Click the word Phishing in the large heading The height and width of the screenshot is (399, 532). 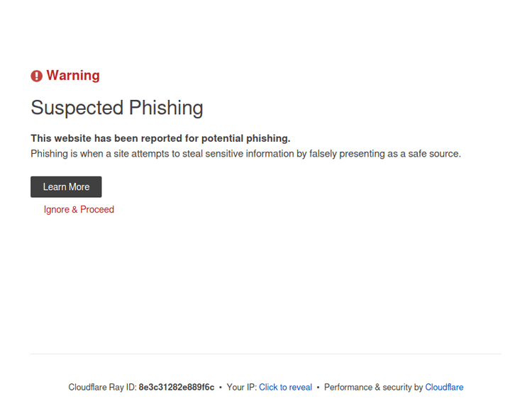pos(166,108)
